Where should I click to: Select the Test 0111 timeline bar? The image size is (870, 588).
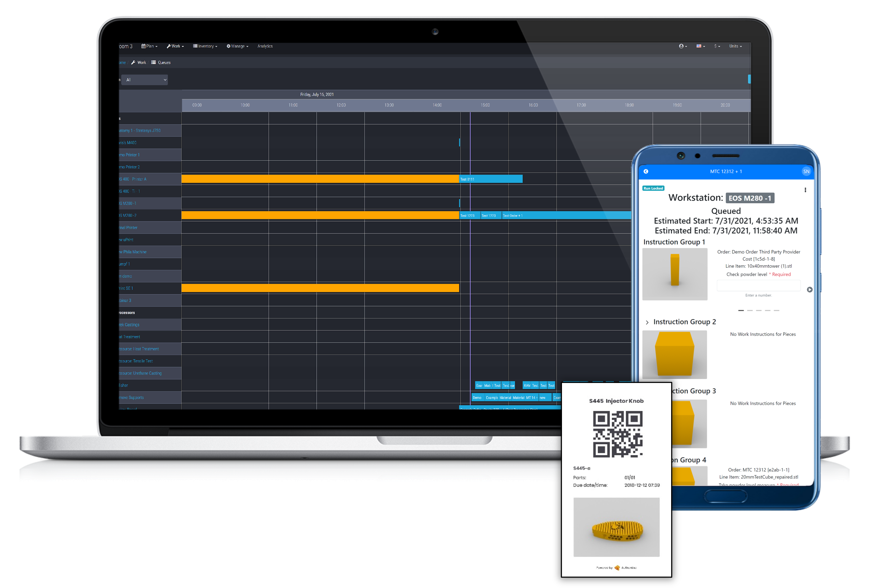tap(490, 179)
